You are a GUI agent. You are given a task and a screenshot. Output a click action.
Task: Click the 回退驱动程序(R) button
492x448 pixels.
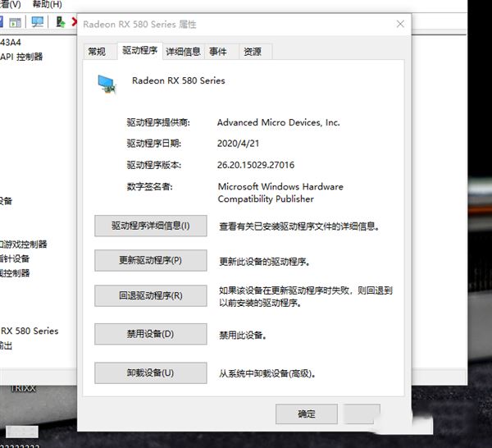(x=151, y=295)
